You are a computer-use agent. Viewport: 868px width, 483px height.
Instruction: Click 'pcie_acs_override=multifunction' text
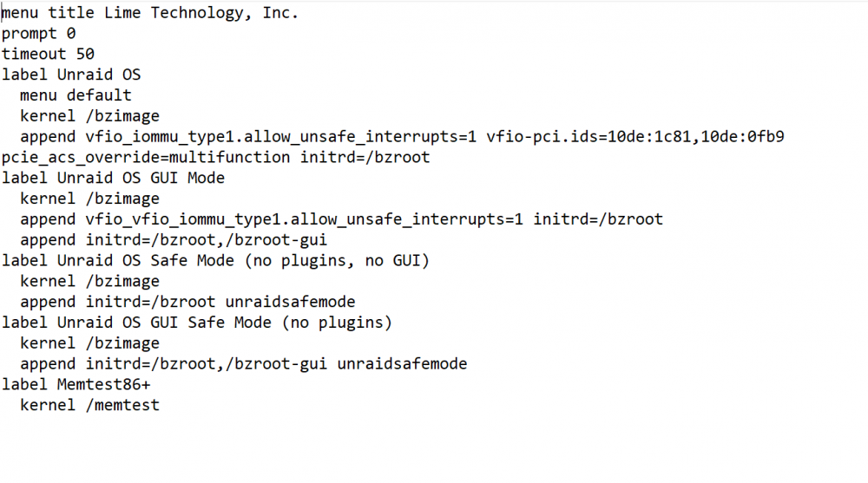point(146,158)
